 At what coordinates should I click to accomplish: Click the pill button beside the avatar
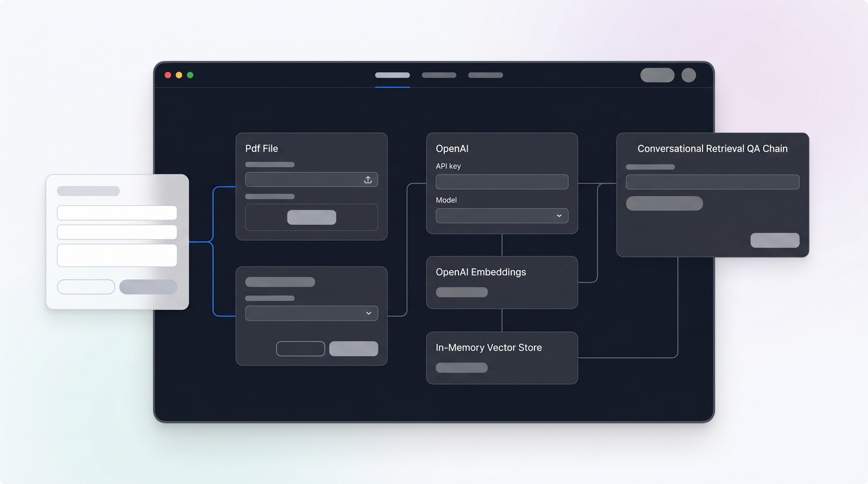(x=657, y=75)
